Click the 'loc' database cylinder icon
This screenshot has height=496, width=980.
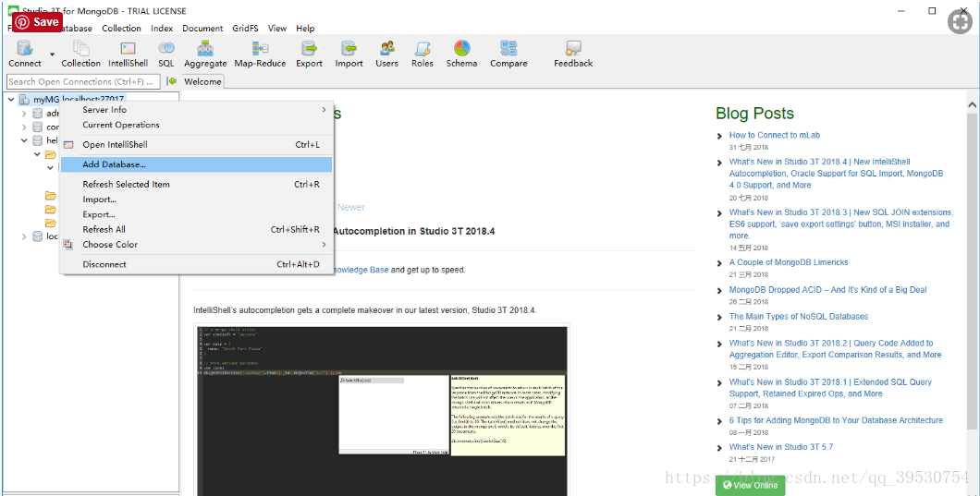click(38, 236)
